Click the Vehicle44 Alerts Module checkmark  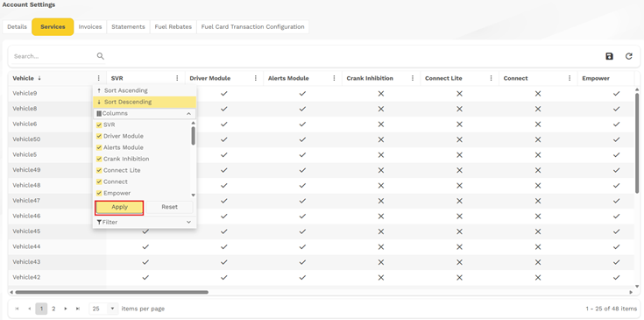(x=302, y=247)
